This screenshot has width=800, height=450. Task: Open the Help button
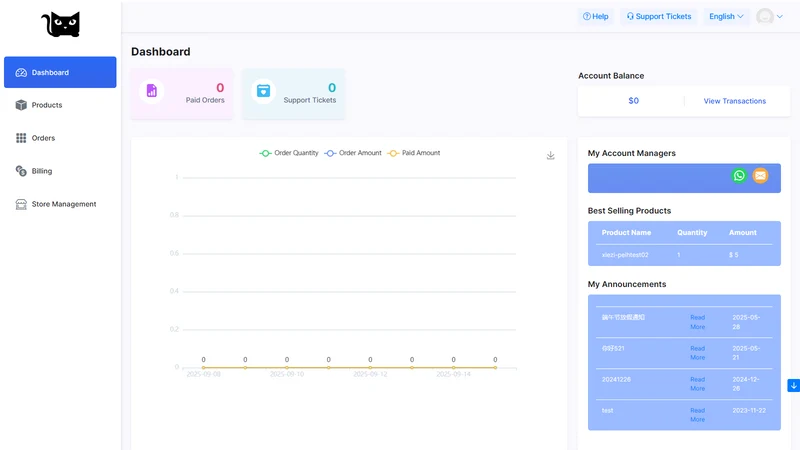[x=595, y=16]
